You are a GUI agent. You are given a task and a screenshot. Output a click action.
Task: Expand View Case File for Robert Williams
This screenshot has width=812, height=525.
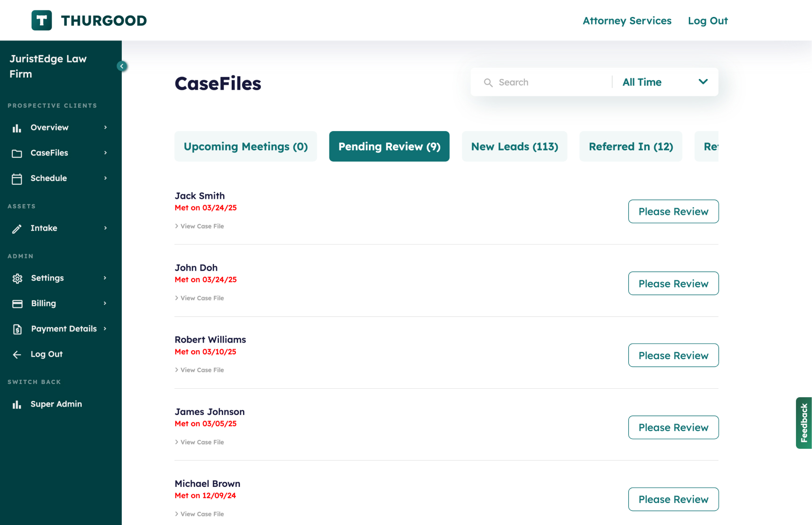point(200,370)
